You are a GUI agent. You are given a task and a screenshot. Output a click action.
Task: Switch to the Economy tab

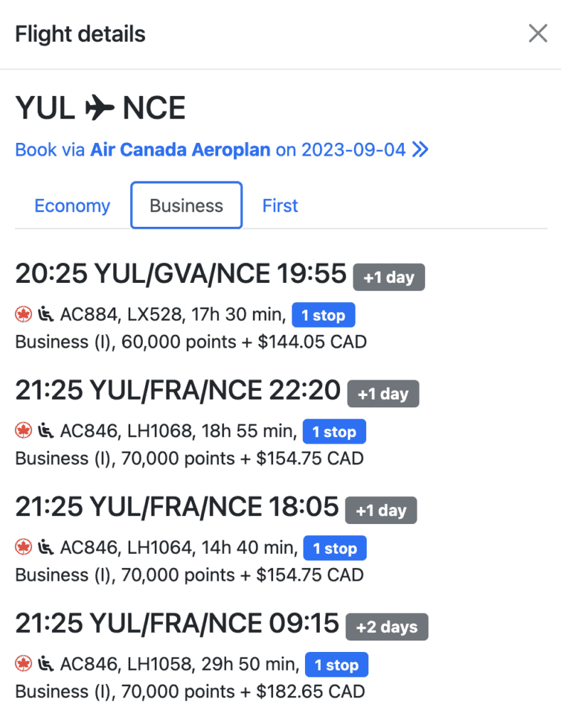[72, 205]
